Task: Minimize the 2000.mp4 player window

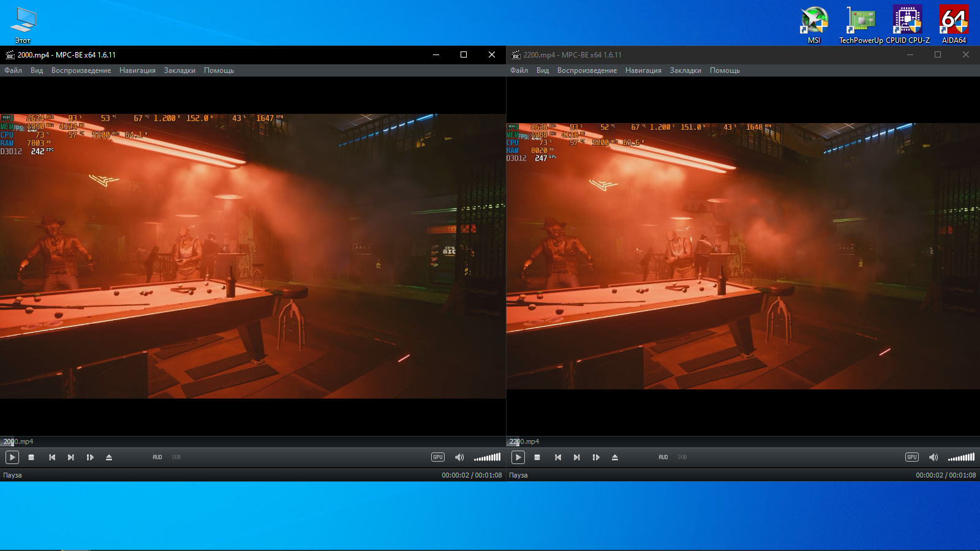Action: (436, 54)
